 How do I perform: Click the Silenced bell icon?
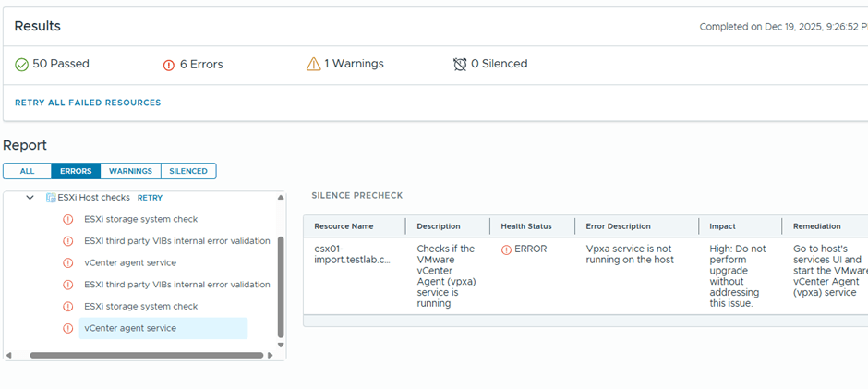(x=460, y=65)
